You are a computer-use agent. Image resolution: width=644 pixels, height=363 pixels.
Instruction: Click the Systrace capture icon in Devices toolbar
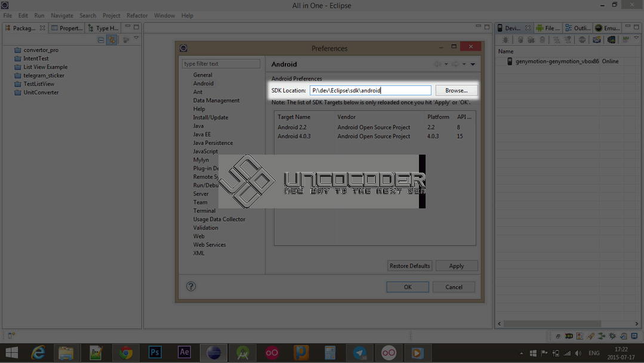point(625,40)
